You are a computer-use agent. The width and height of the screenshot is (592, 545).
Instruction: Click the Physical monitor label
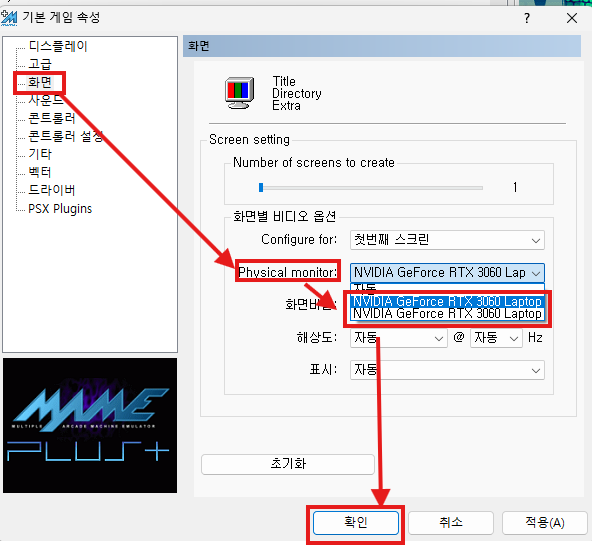(x=288, y=272)
